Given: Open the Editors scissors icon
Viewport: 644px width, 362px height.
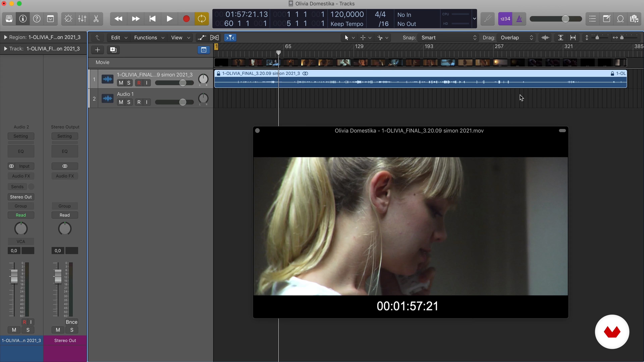Looking at the screenshot, I should coord(96,19).
